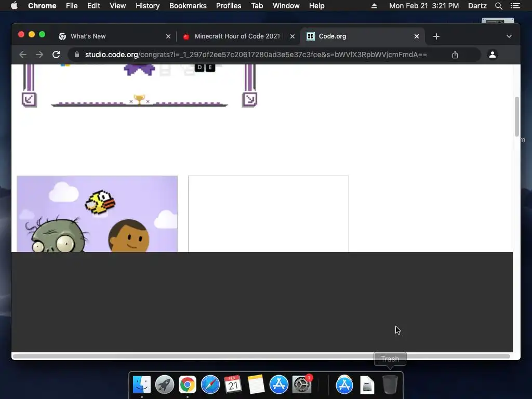The height and width of the screenshot is (399, 532).
Task: Open the File menu
Action: click(72, 6)
